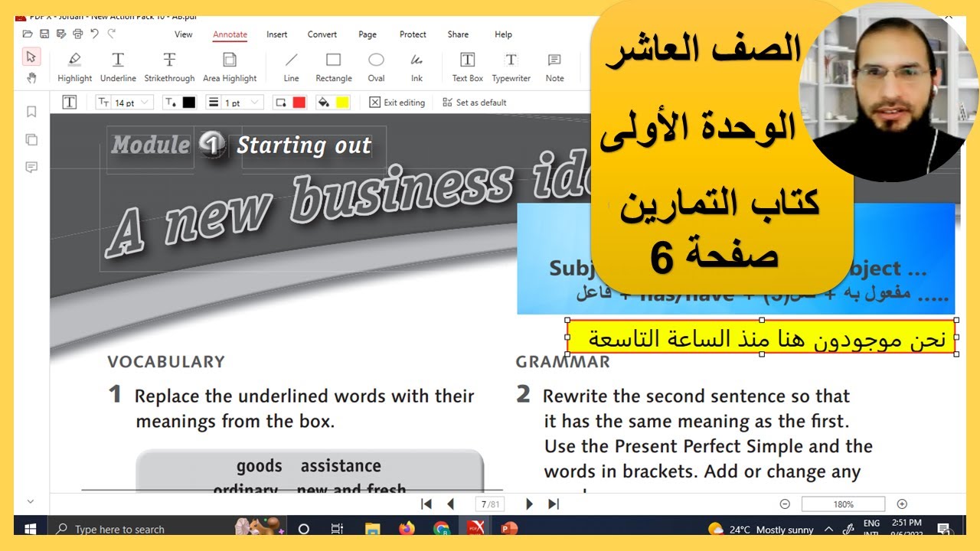This screenshot has height=551, width=980.
Task: Select the yellow Arabic text box annotation
Action: 762,337
